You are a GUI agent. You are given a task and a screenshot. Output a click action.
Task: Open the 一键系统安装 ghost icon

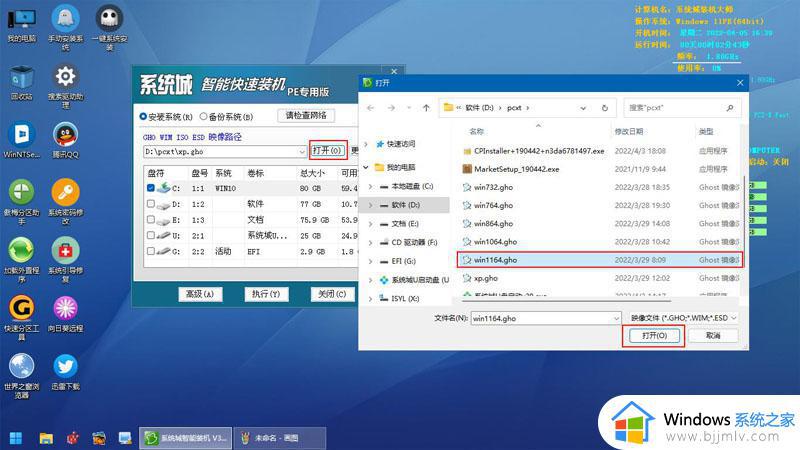(x=109, y=27)
